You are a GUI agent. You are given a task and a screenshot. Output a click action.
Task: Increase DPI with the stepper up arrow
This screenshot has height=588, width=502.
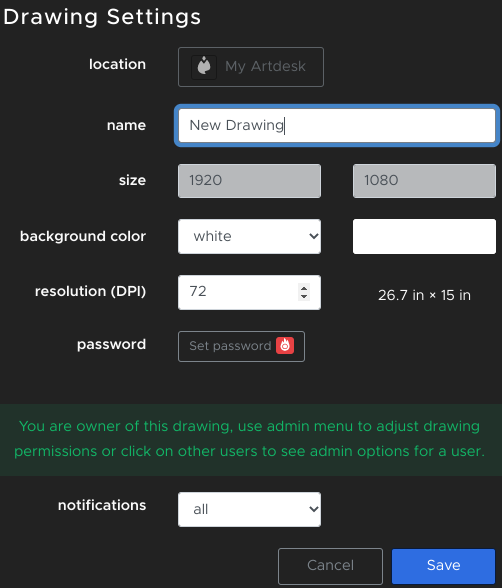pos(304,288)
